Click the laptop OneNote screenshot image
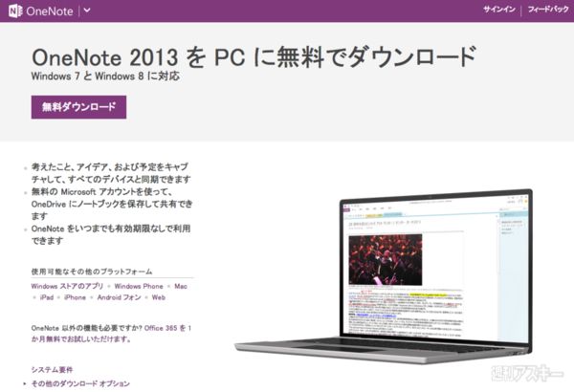This screenshot has width=574, height=392. coord(384,276)
